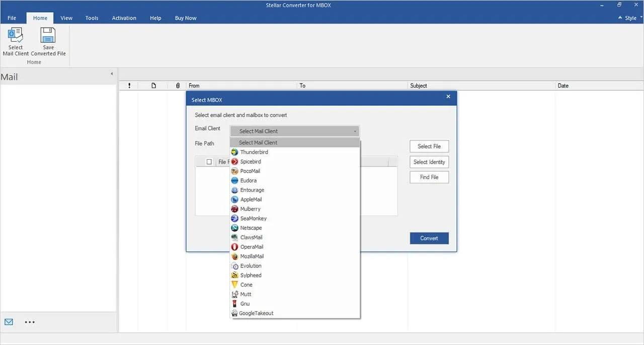Click the Select Identity button
Viewport: 644px width, 345px height.
click(x=429, y=162)
